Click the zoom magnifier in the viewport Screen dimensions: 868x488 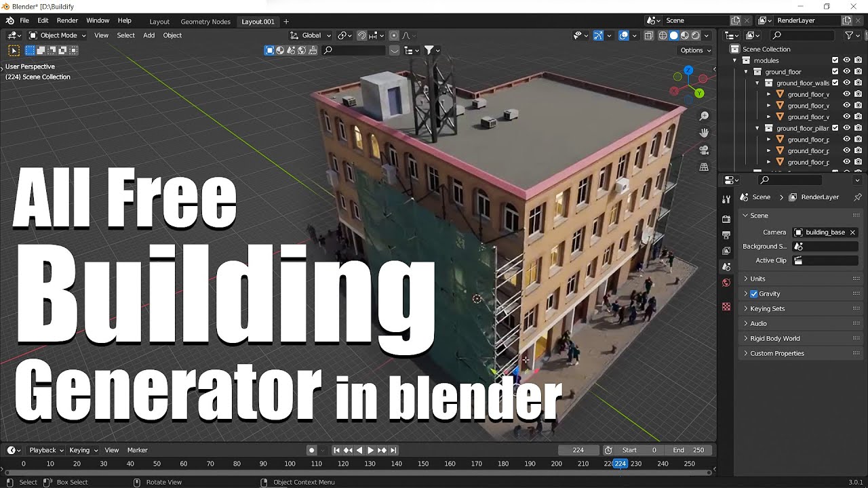tap(704, 116)
